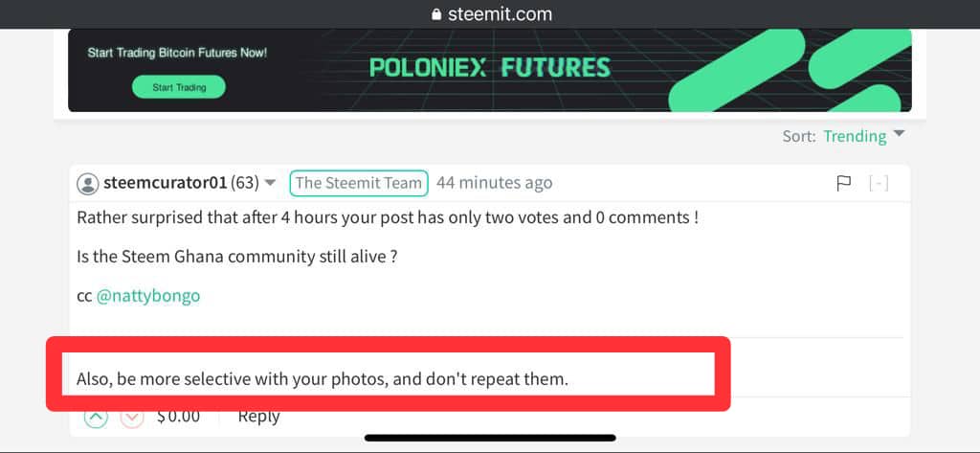Flag the comment with the flag icon

(x=843, y=183)
